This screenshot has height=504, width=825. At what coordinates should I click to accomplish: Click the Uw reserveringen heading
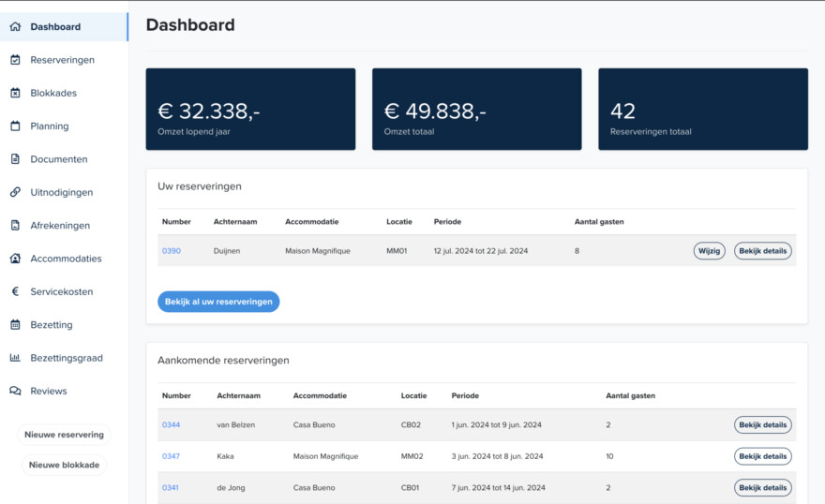coord(200,186)
